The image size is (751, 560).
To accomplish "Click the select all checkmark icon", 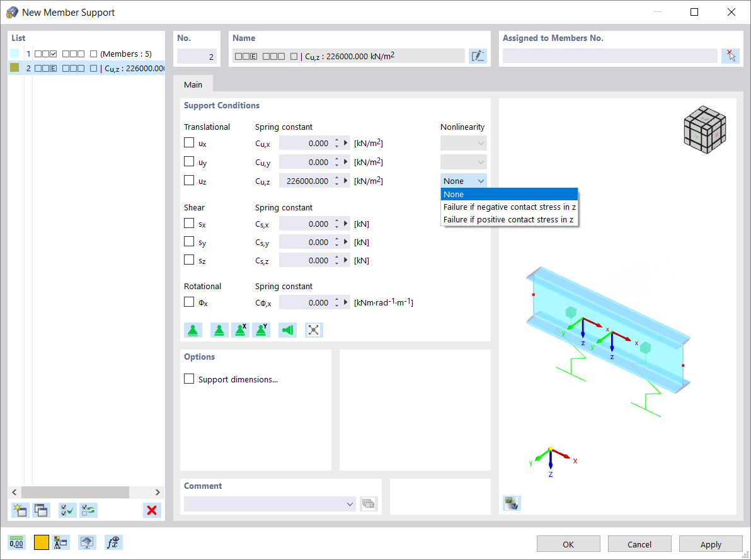I will coord(67,510).
